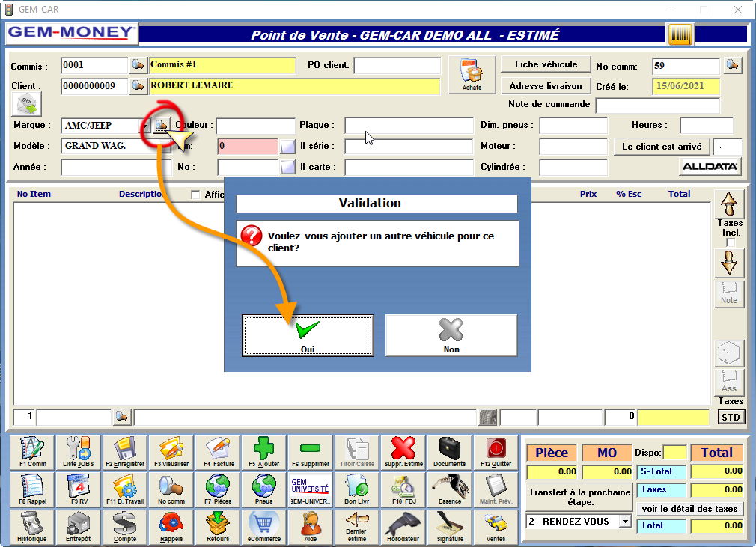
Task: Click the Cylindrée field
Action: point(573,167)
